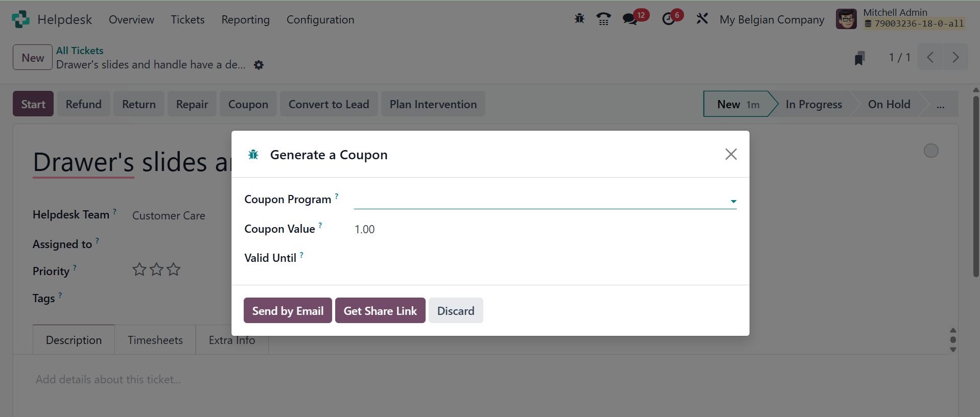This screenshot has height=417, width=980.
Task: Open the Reporting menu
Action: click(245, 20)
